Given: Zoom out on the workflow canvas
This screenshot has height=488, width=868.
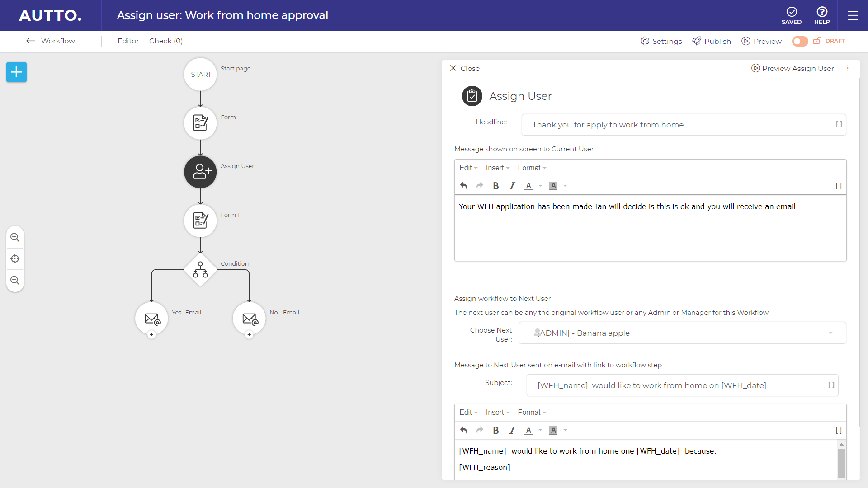Looking at the screenshot, I should [x=15, y=280].
